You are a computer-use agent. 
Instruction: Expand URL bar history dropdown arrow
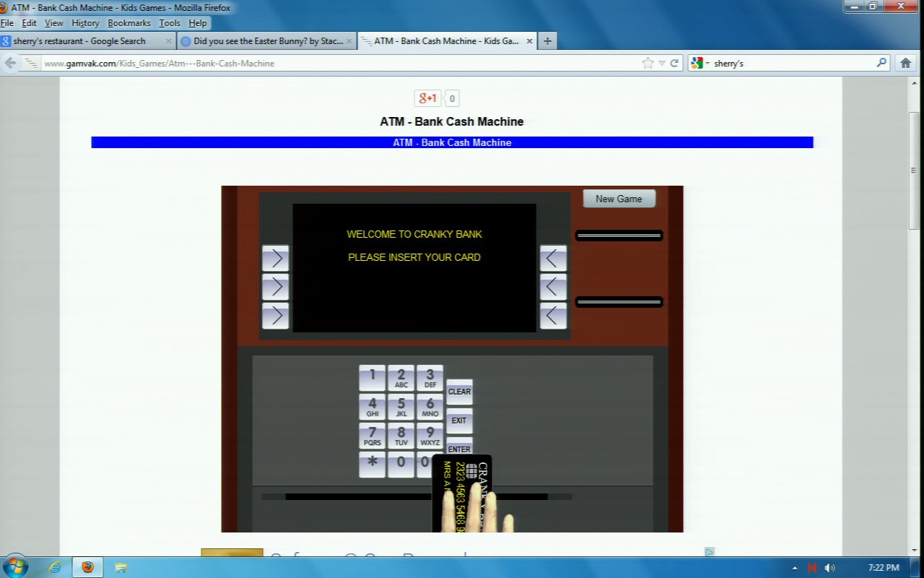(661, 63)
